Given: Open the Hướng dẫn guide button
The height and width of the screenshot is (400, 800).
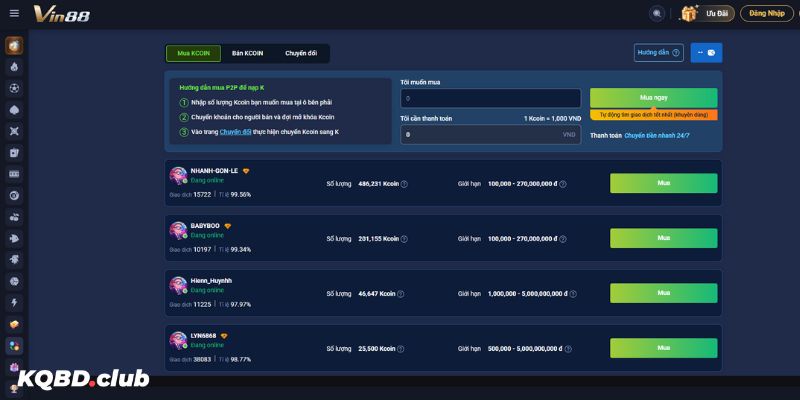Looking at the screenshot, I should [658, 53].
